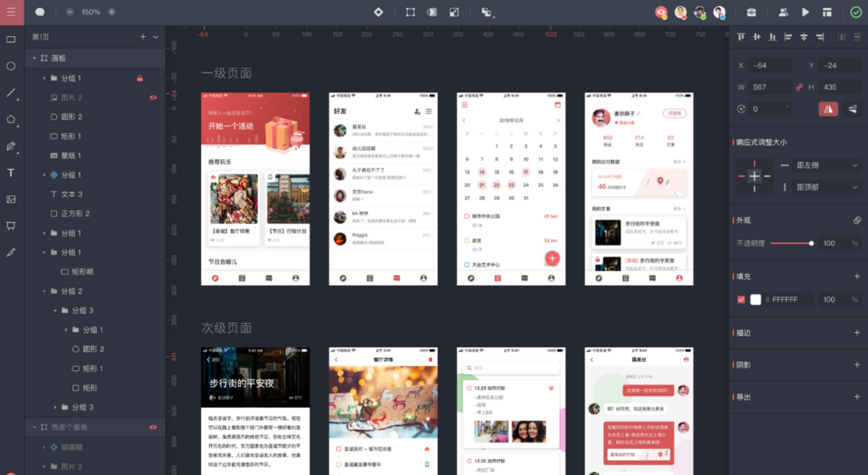
Task: Adjust the 不透明度 opacity slider
Action: pos(791,243)
